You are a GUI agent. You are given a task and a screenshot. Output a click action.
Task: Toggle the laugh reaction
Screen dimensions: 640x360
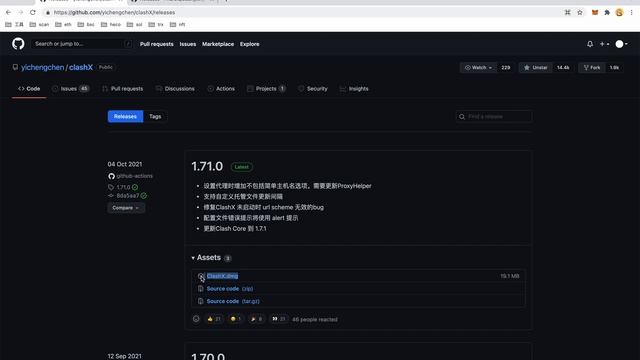tap(236, 319)
